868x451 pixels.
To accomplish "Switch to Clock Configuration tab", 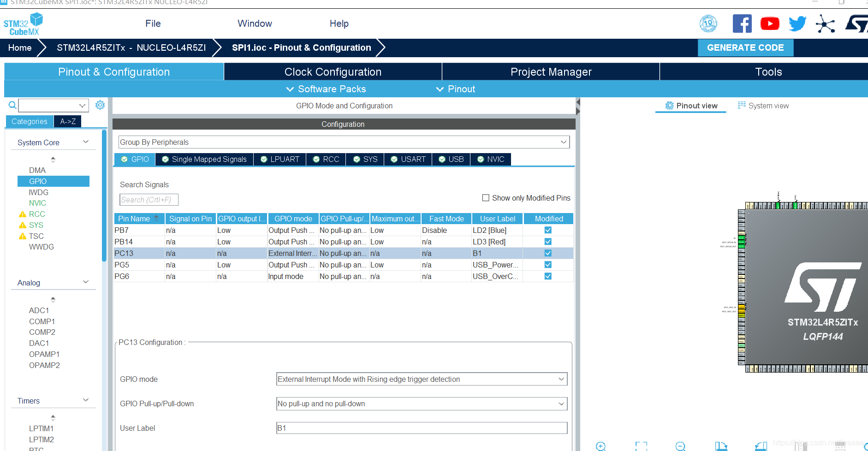I will pyautogui.click(x=333, y=72).
